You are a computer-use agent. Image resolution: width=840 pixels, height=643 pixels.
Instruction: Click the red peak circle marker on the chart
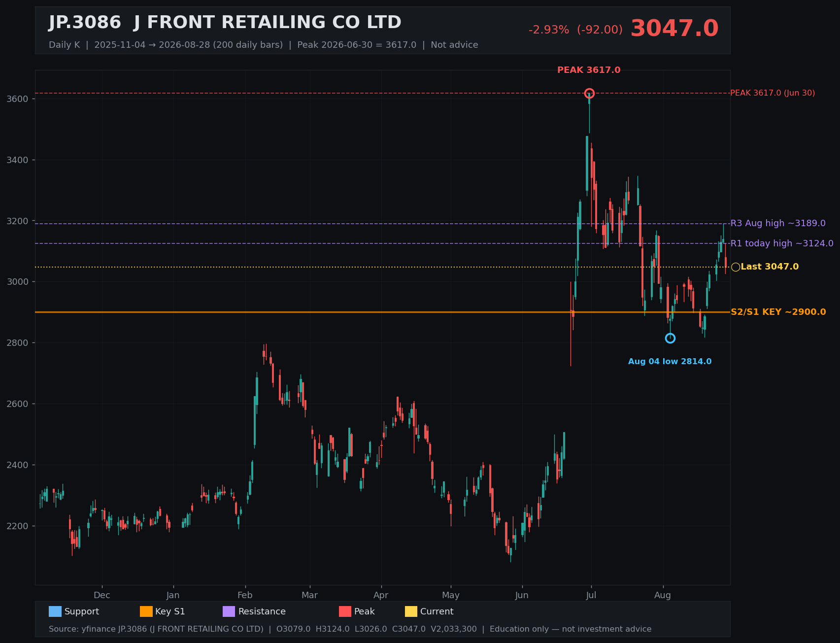tap(589, 94)
